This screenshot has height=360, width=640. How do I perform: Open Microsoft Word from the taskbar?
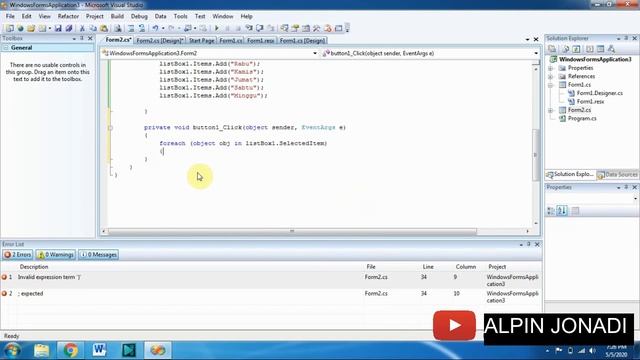click(99, 350)
